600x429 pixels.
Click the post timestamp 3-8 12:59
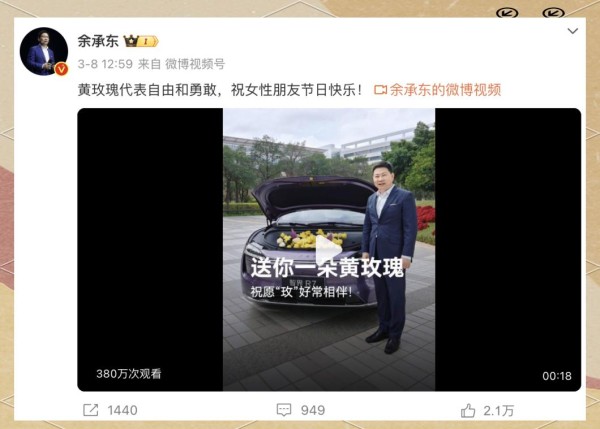pos(105,64)
